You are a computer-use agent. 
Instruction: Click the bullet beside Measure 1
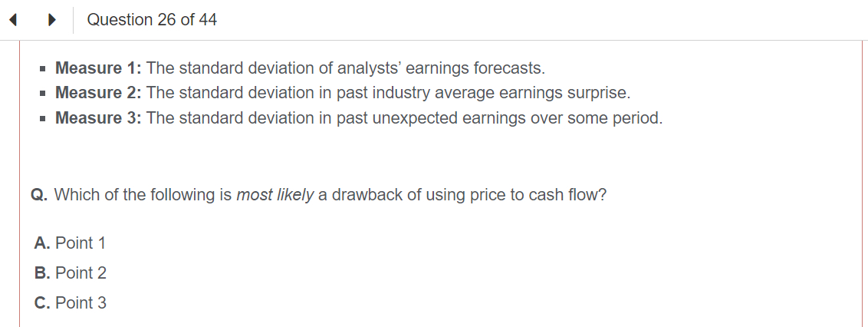point(45,69)
